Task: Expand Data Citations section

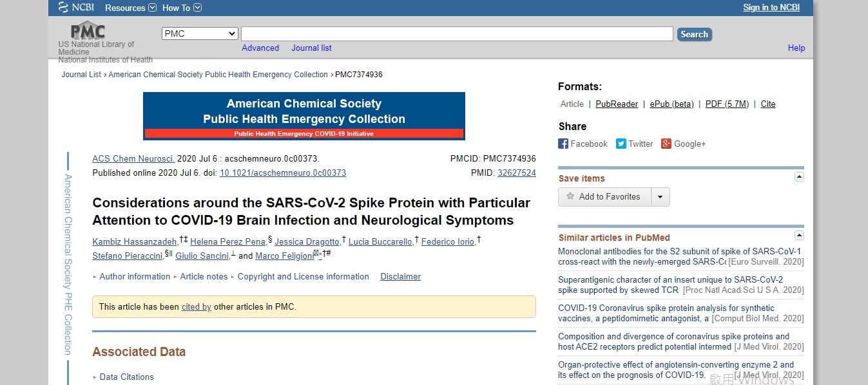Action: click(x=126, y=377)
